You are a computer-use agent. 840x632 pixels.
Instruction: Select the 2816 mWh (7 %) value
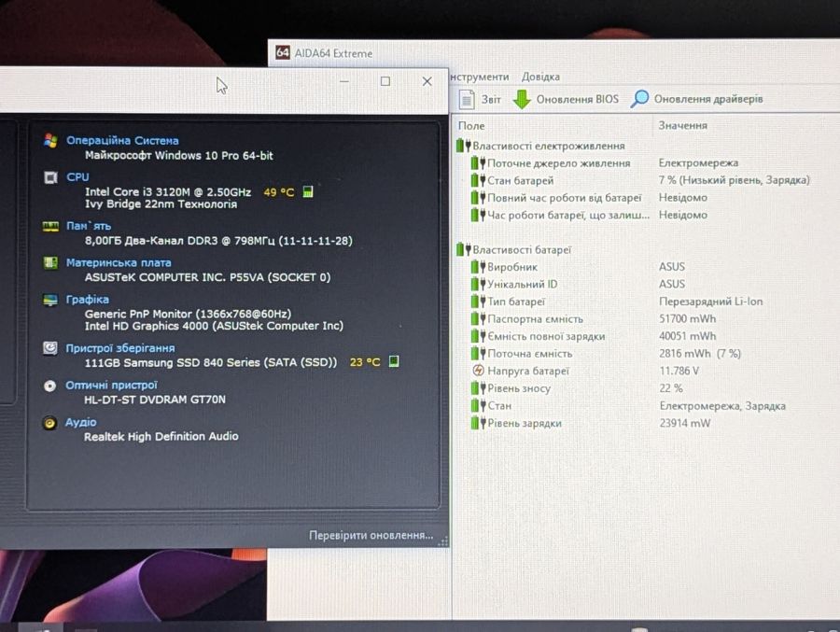700,353
